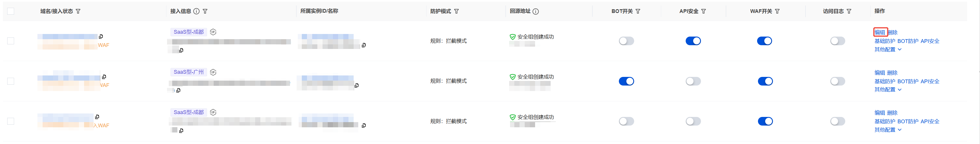Open the WAF开关 column filter
Viewport: 980px width, 144px height.
click(777, 12)
